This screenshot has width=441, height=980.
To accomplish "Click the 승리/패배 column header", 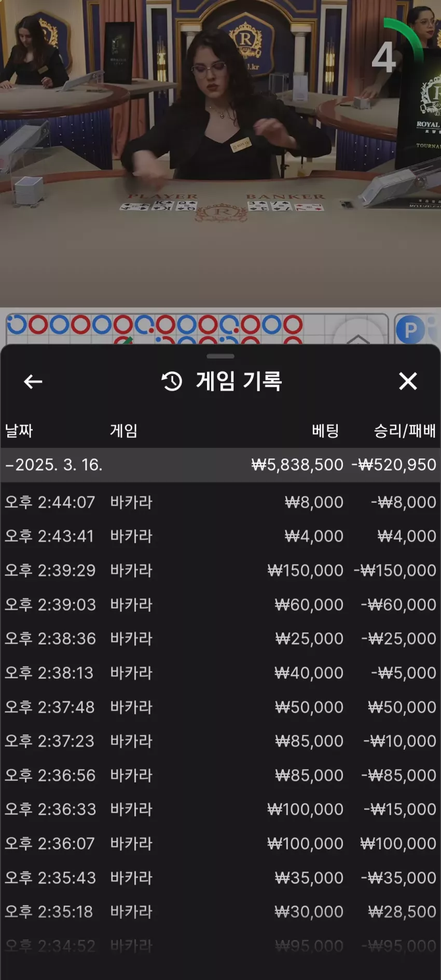I will 405,431.
